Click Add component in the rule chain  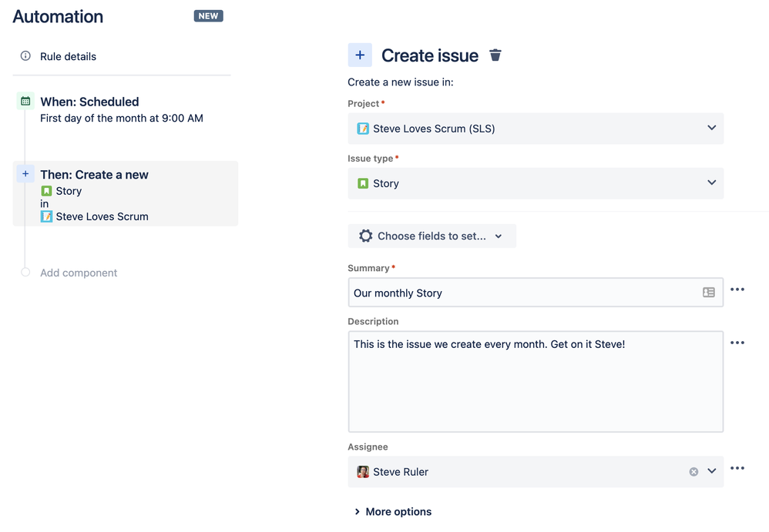[x=79, y=273]
